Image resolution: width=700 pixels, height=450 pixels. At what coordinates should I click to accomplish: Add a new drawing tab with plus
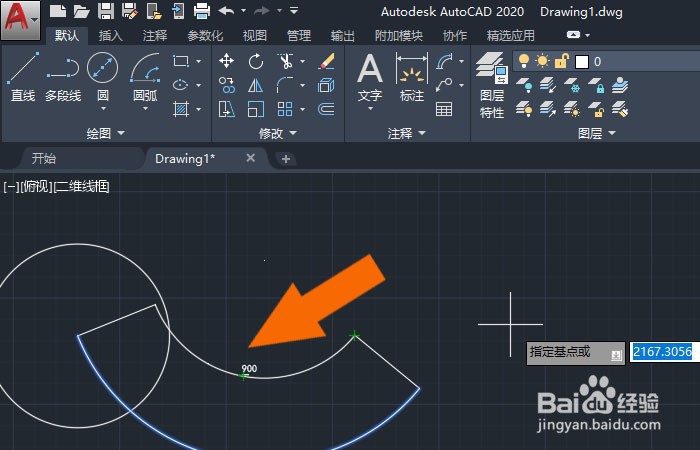coord(286,158)
